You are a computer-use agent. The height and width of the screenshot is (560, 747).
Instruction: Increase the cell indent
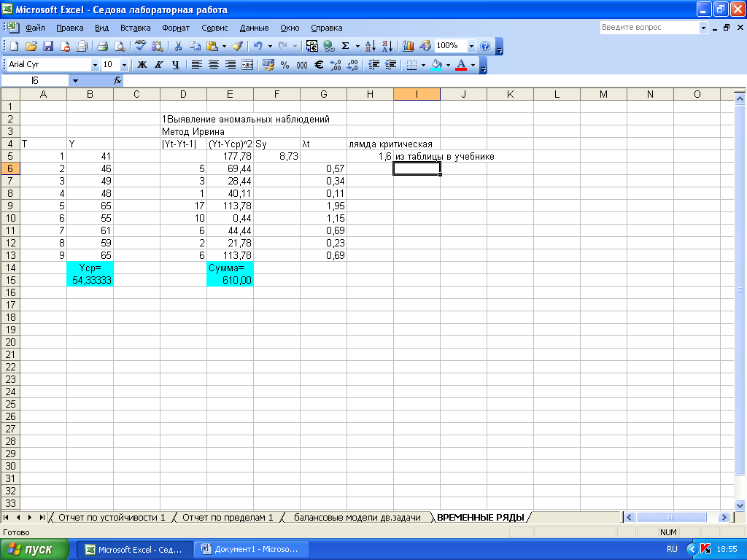pos(391,65)
